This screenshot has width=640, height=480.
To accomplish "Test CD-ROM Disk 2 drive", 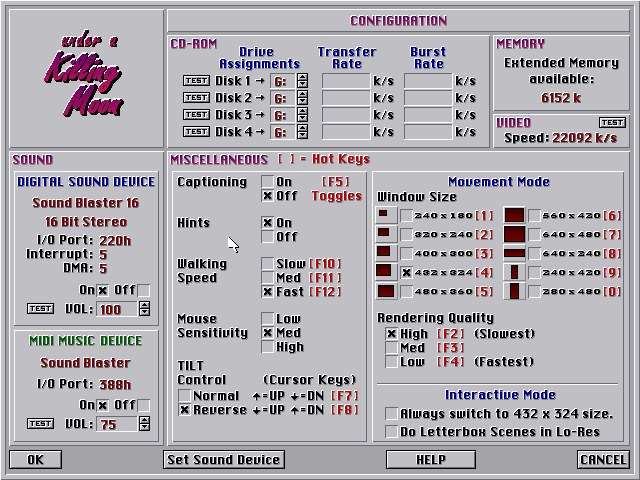I will pos(196,98).
